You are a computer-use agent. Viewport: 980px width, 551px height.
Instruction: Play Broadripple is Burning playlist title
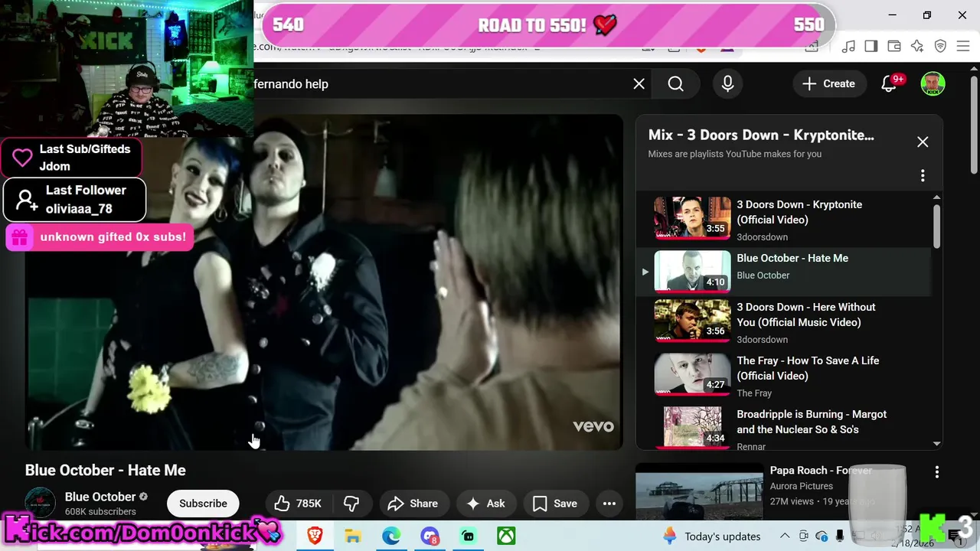coord(812,422)
